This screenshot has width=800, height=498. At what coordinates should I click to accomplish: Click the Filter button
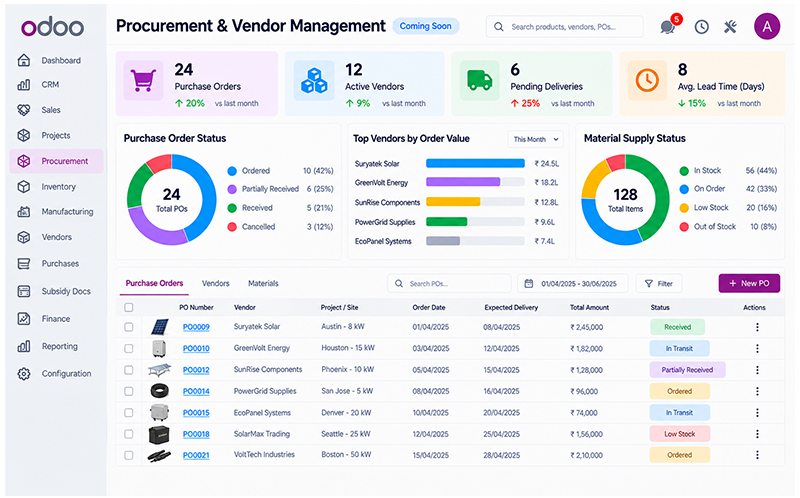tap(659, 283)
